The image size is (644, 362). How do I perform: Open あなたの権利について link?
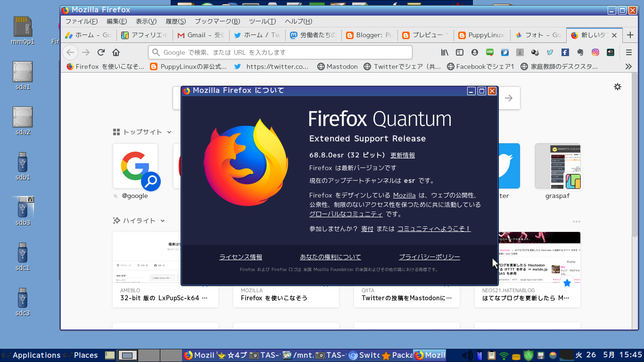click(330, 257)
